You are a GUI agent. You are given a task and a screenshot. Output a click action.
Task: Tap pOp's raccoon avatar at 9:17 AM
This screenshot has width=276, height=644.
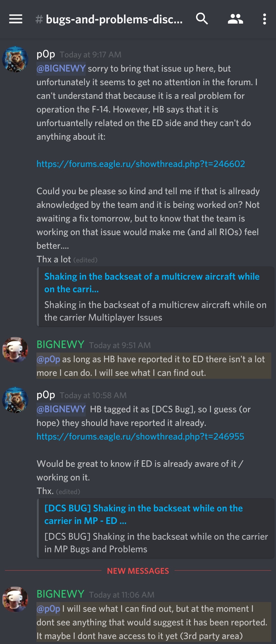coord(15,59)
